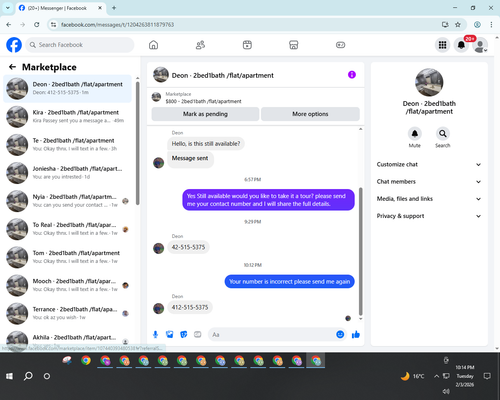Go to the Home feed icon
This screenshot has height=400, width=500.
(153, 45)
